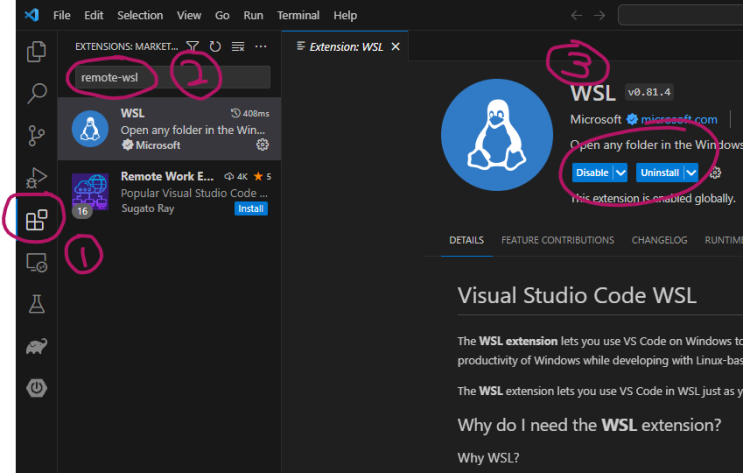Clear extensions search results icon
Screen dimensions: 743x473
click(x=238, y=46)
